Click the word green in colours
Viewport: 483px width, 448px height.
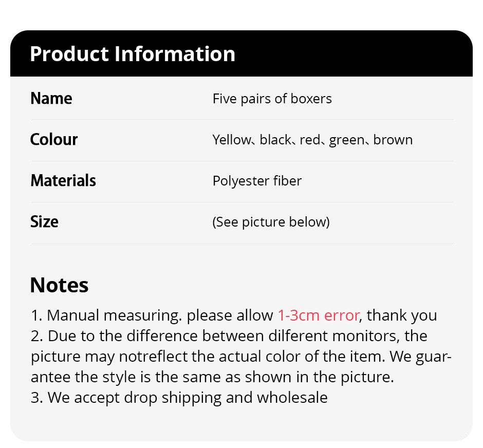click(x=346, y=140)
